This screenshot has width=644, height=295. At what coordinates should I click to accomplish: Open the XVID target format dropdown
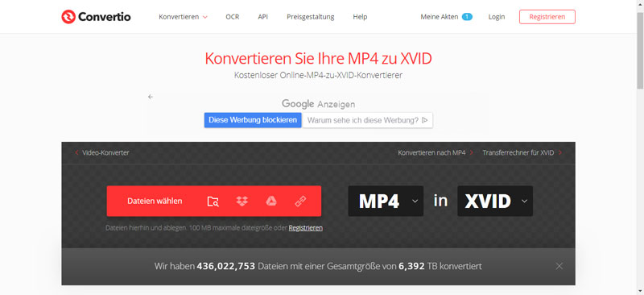coord(495,202)
